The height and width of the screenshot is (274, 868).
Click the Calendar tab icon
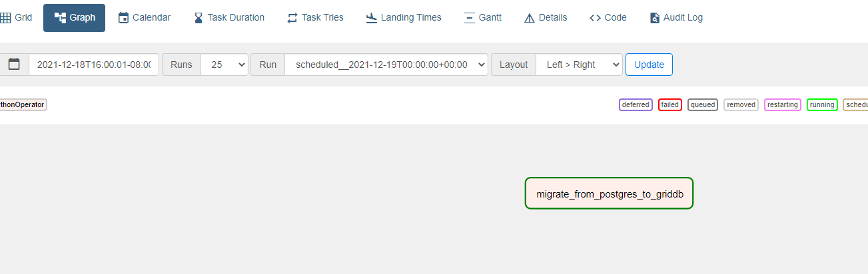pos(123,18)
